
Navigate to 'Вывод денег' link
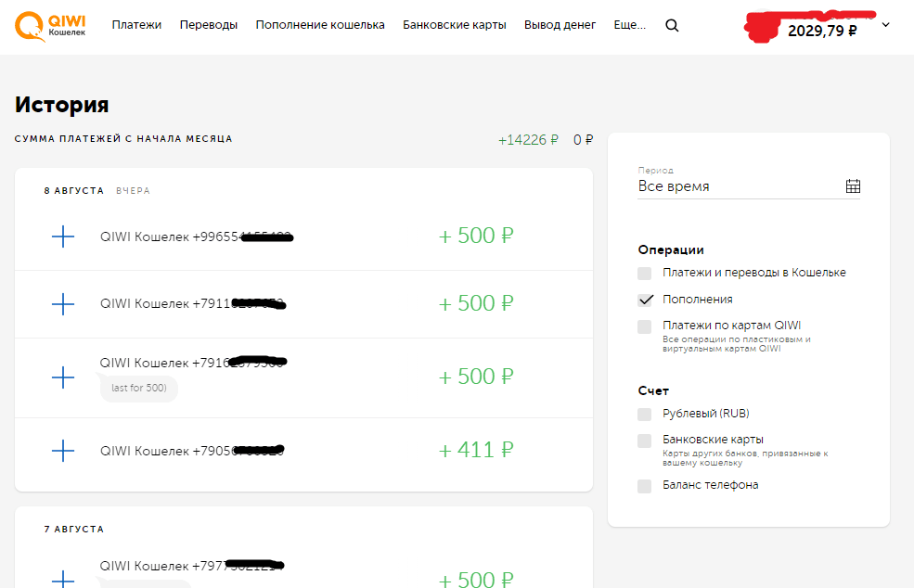560,25
